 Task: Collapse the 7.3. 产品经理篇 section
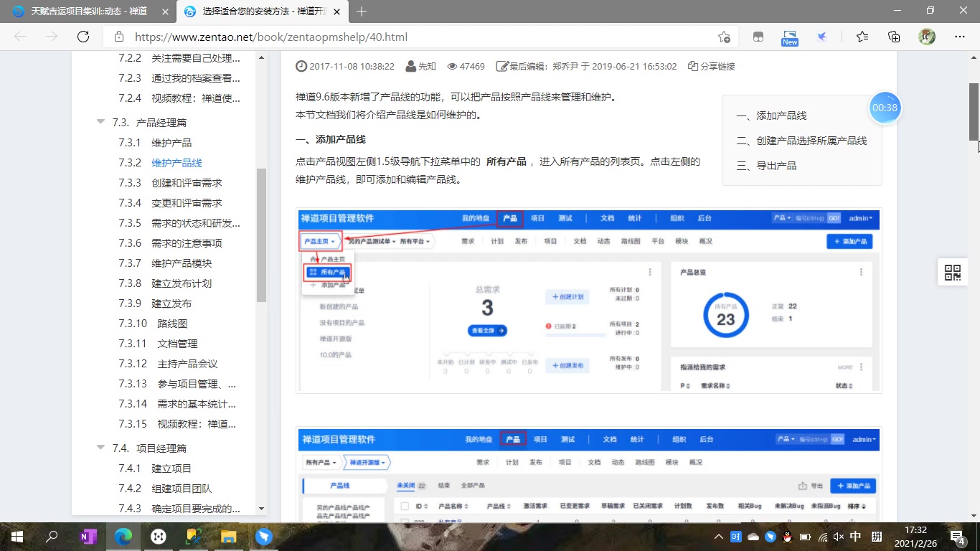(x=101, y=123)
